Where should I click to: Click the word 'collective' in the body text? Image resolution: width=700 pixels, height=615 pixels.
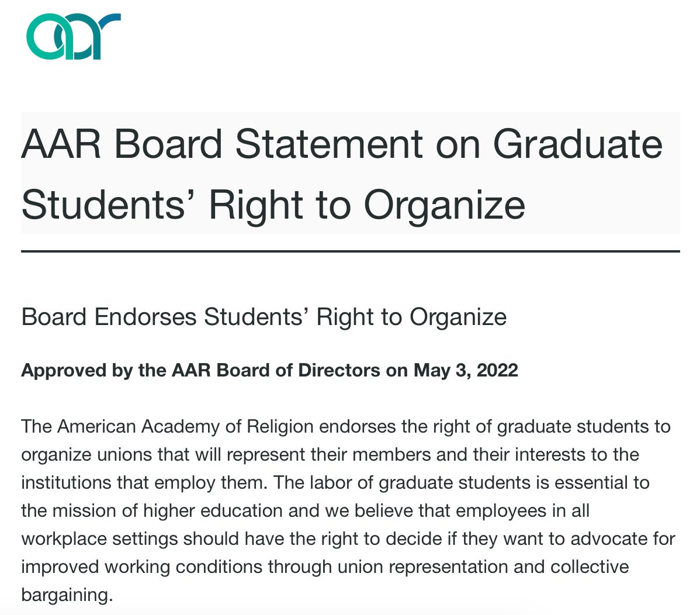point(590,567)
